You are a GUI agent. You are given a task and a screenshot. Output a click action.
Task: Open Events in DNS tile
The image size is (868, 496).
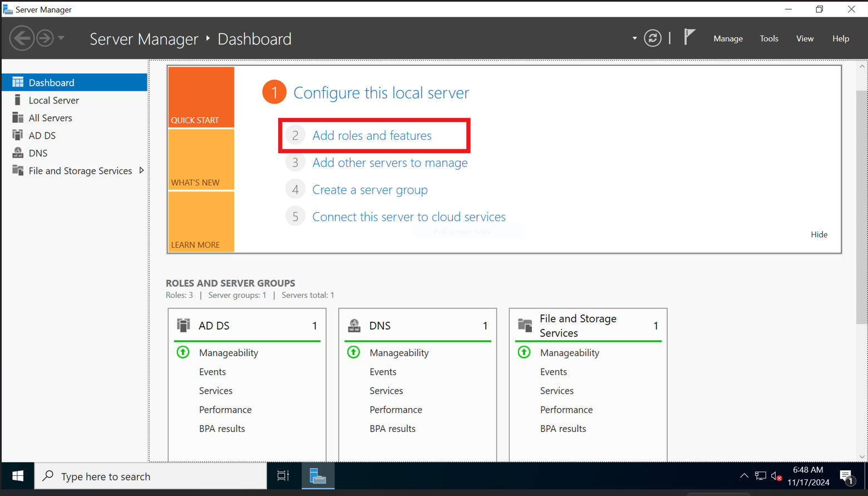(x=383, y=372)
